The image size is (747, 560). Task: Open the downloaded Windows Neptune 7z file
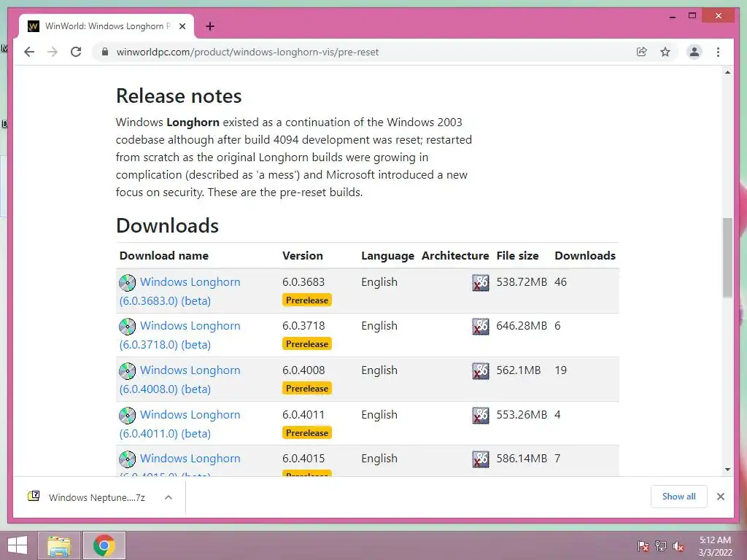click(x=97, y=497)
